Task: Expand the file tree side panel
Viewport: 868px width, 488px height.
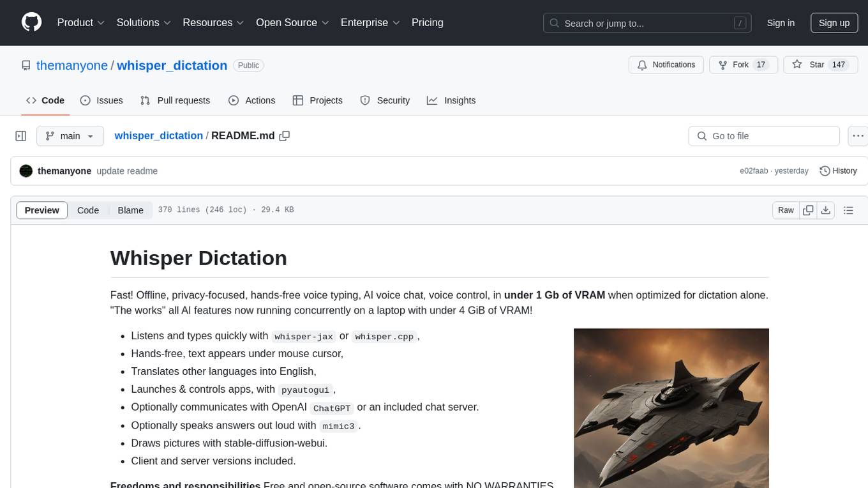Action: pyautogui.click(x=21, y=136)
